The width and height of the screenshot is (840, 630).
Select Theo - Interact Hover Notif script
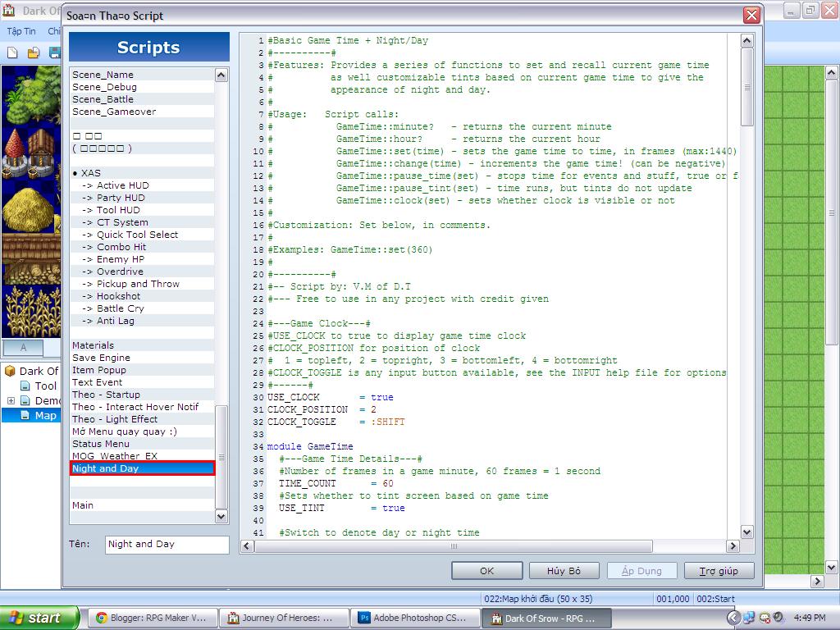tap(142, 407)
